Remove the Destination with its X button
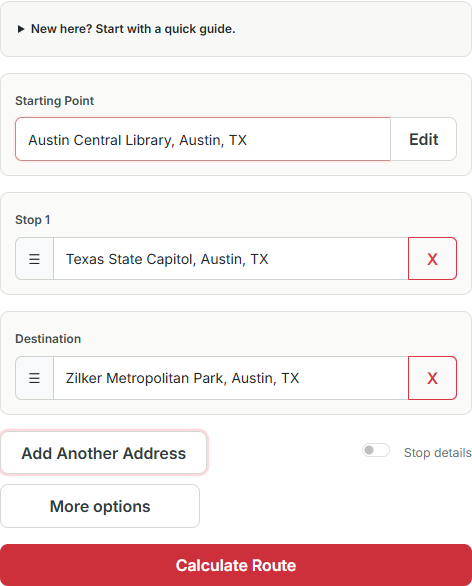The width and height of the screenshot is (472, 586). coord(432,378)
